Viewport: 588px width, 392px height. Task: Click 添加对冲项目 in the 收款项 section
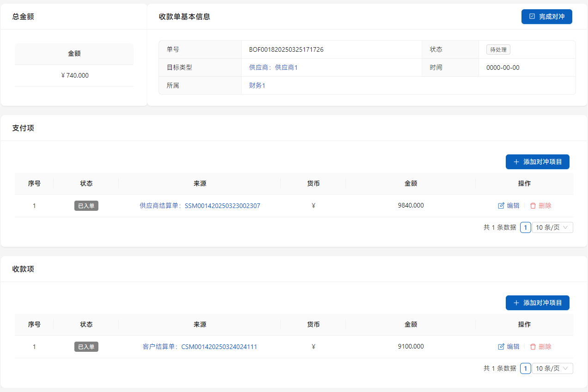pos(537,303)
